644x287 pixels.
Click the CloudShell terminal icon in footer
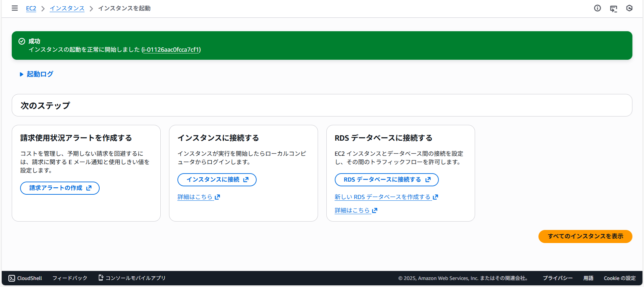(12, 278)
